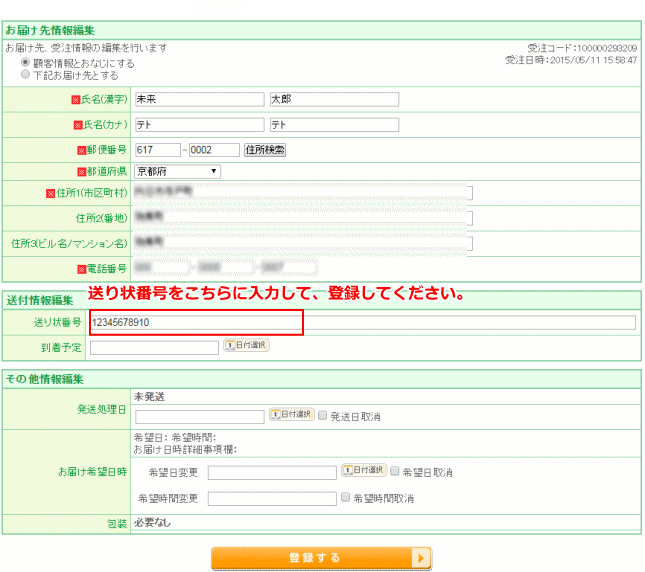Click the given name kanji field '太郎'

point(334,100)
